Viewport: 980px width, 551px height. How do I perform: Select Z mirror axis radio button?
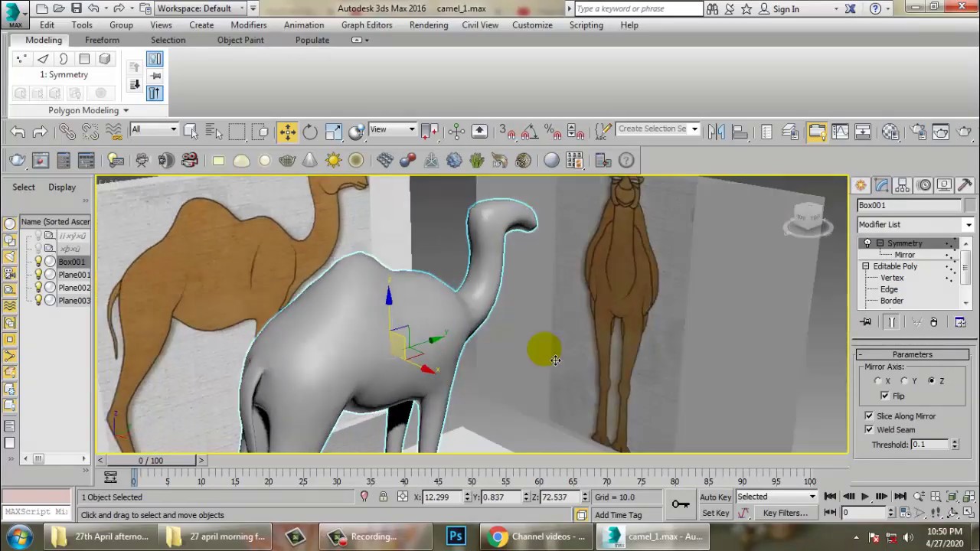(x=932, y=380)
